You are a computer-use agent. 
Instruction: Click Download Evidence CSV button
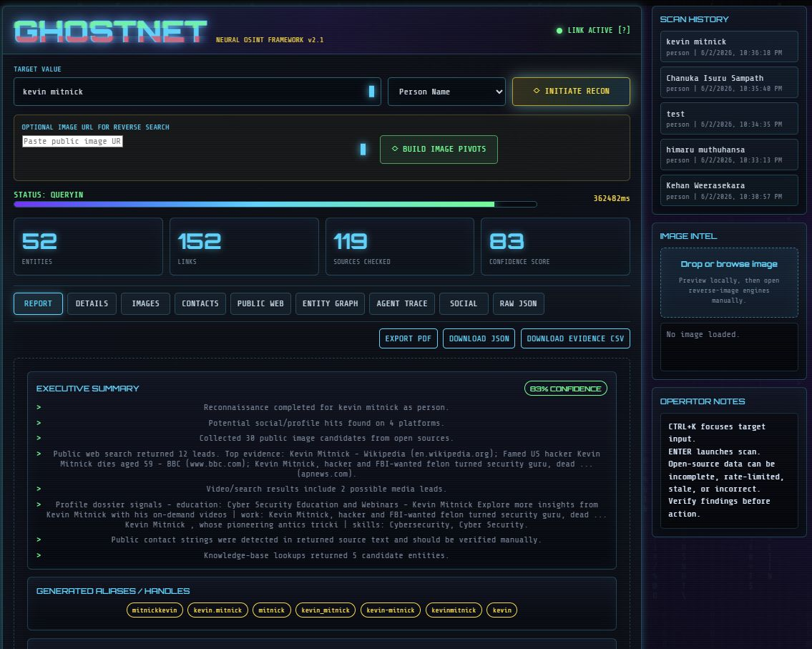pos(575,338)
